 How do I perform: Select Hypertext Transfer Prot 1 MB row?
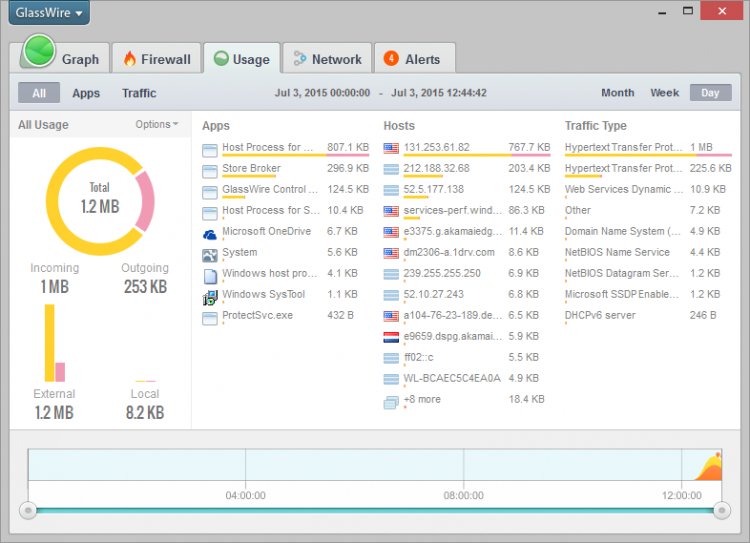[648, 148]
